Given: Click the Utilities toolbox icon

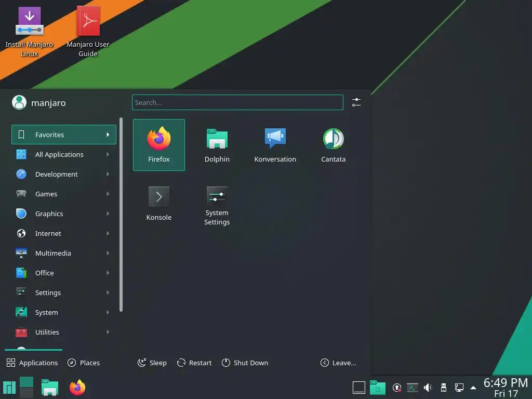Looking at the screenshot, I should tap(21, 332).
